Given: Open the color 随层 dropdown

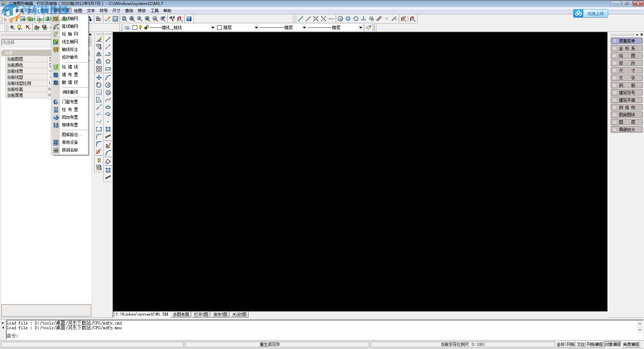Looking at the screenshot, I should click(256, 28).
